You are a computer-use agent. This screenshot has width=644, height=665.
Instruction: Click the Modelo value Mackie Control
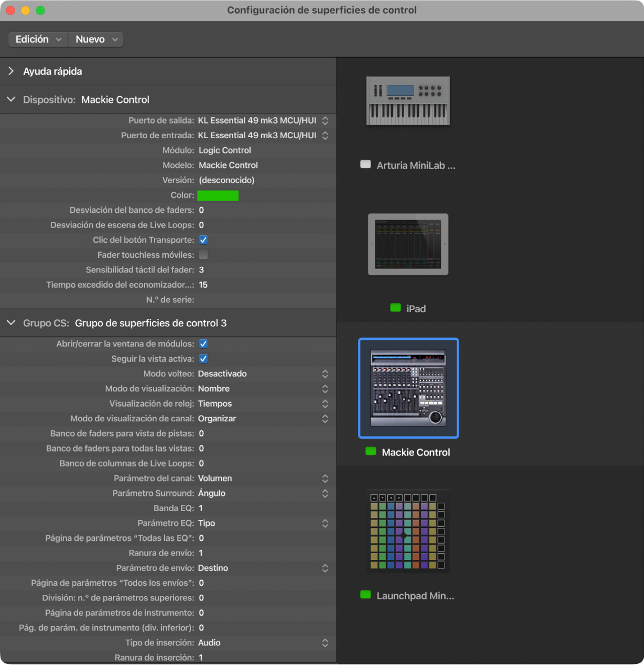(228, 165)
